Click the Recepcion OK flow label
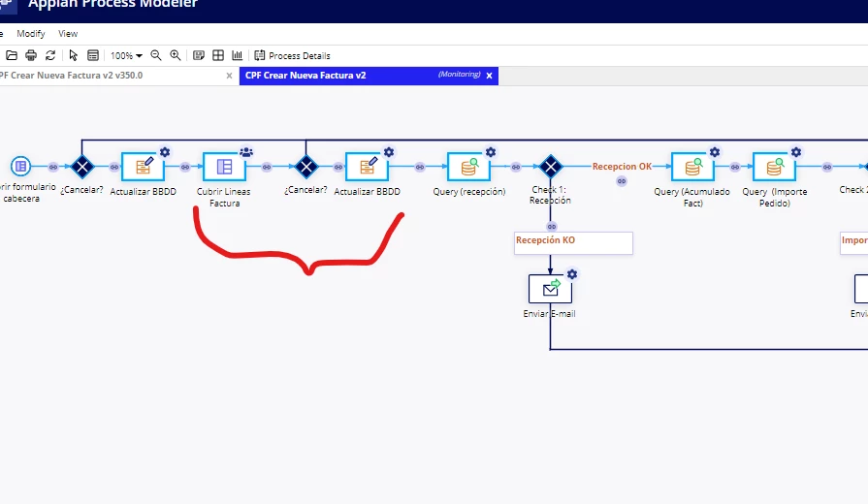 coord(622,166)
